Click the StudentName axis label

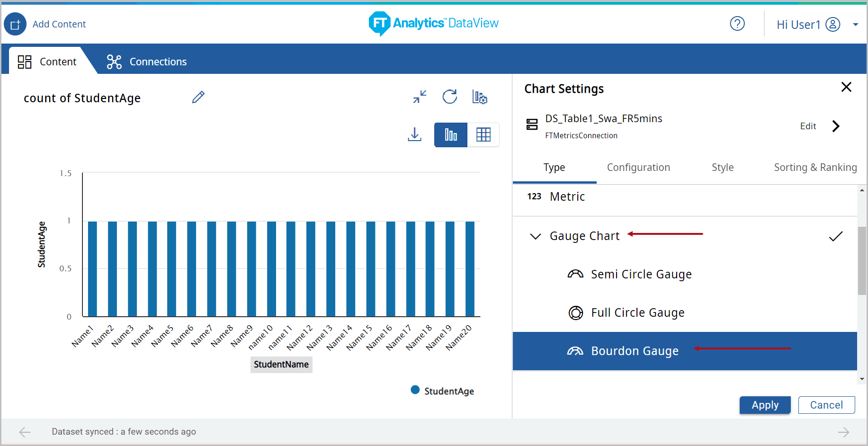click(x=281, y=365)
